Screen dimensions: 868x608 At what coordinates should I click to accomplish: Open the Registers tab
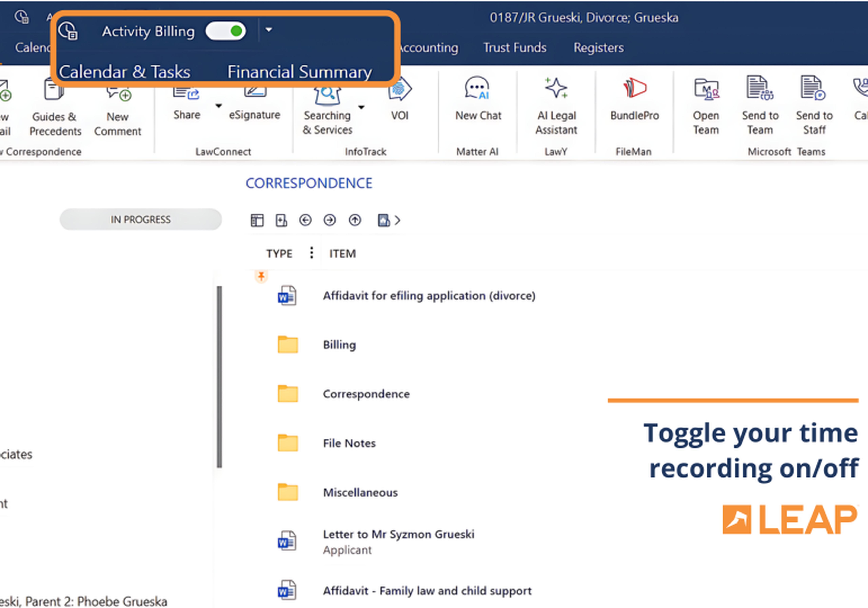pyautogui.click(x=598, y=48)
